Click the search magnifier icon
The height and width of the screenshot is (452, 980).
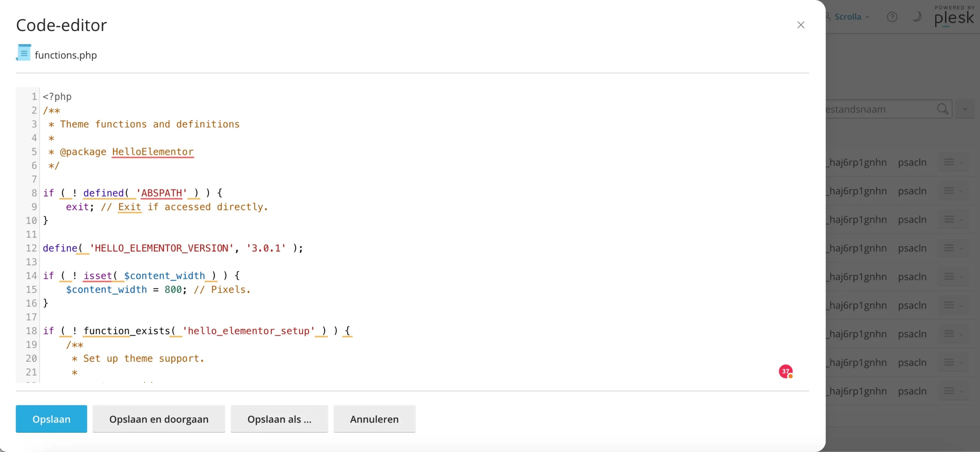pyautogui.click(x=942, y=109)
